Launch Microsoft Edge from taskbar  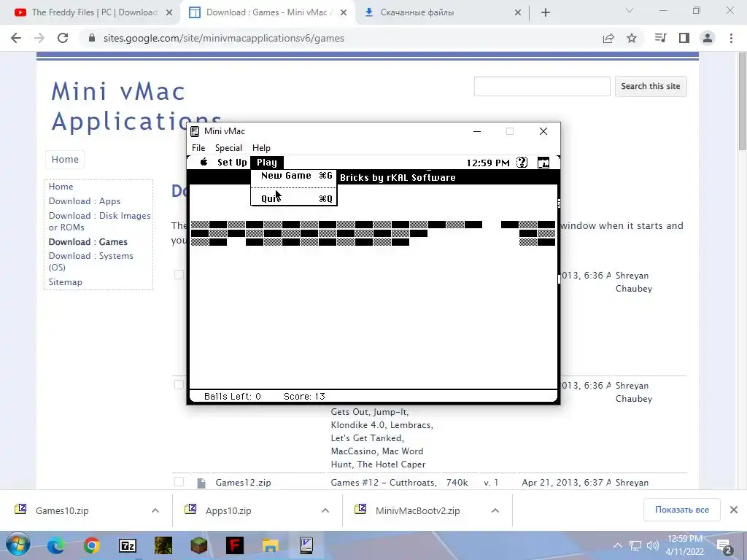(x=55, y=545)
